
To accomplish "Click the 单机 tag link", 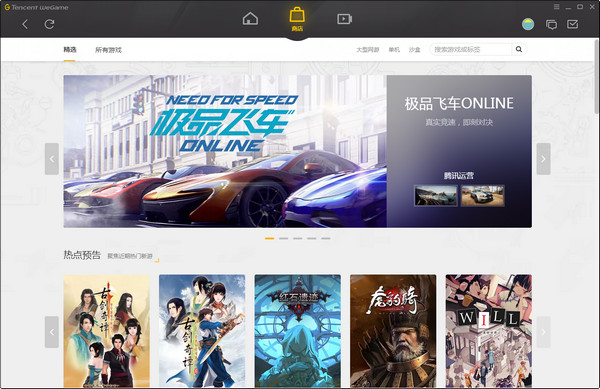I will coord(394,50).
